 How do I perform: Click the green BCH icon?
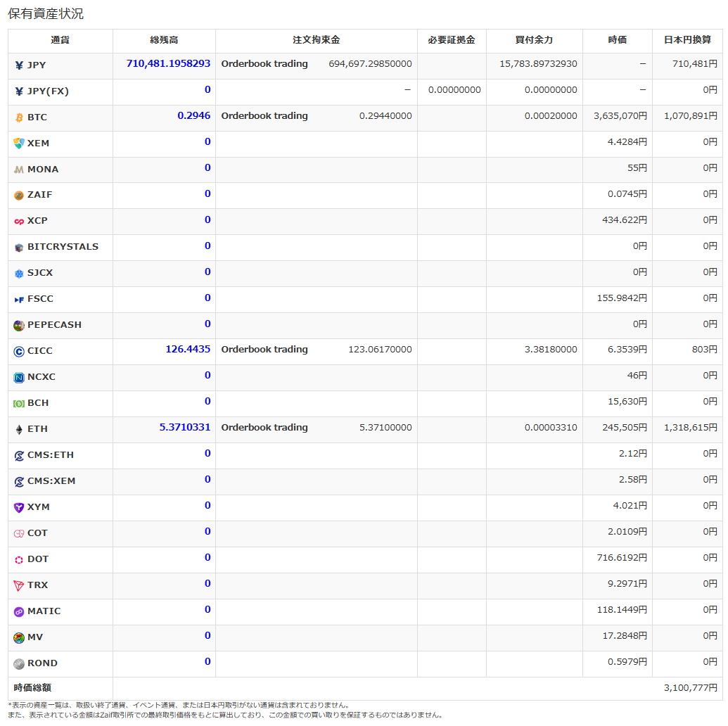coord(19,404)
